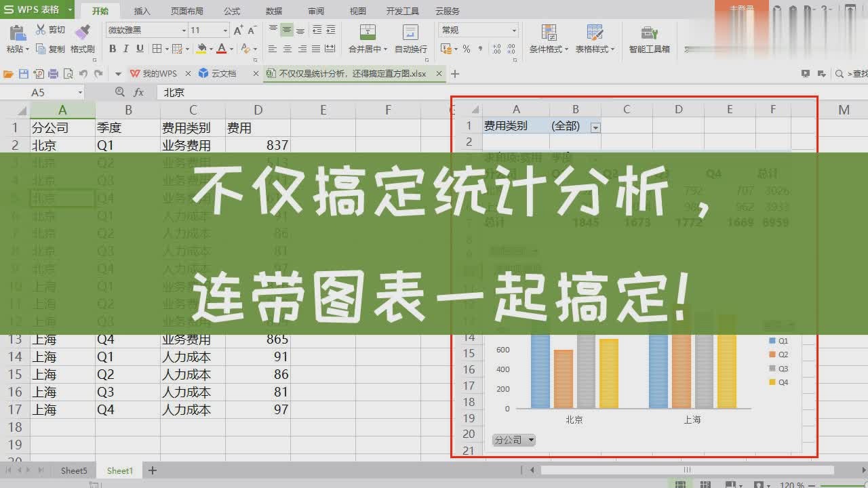Image resolution: width=868 pixels, height=488 pixels.
Task: Click the horizontal scrollbar thumb
Action: pyautogui.click(x=686, y=470)
